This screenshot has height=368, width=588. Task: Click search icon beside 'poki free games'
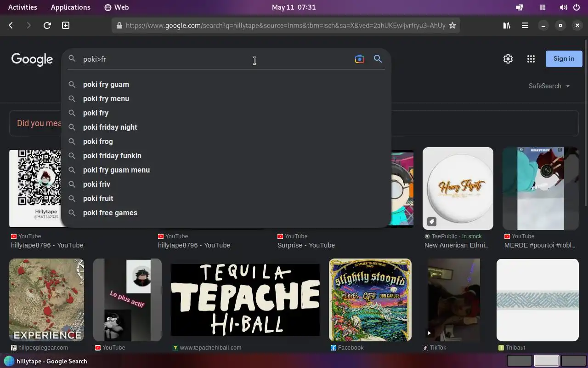tap(72, 213)
